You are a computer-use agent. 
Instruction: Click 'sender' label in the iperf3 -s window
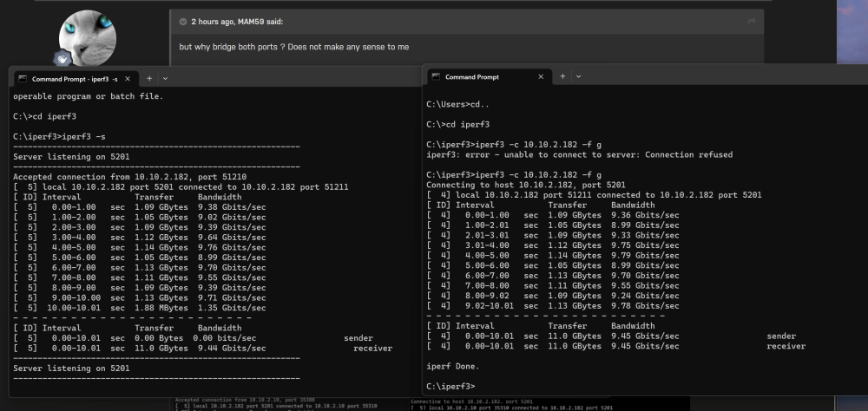click(358, 338)
